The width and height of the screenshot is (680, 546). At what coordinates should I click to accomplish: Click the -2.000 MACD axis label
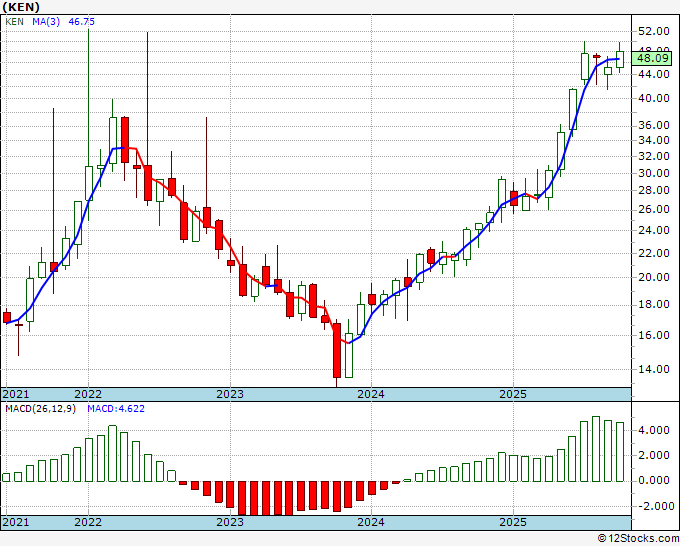click(654, 506)
